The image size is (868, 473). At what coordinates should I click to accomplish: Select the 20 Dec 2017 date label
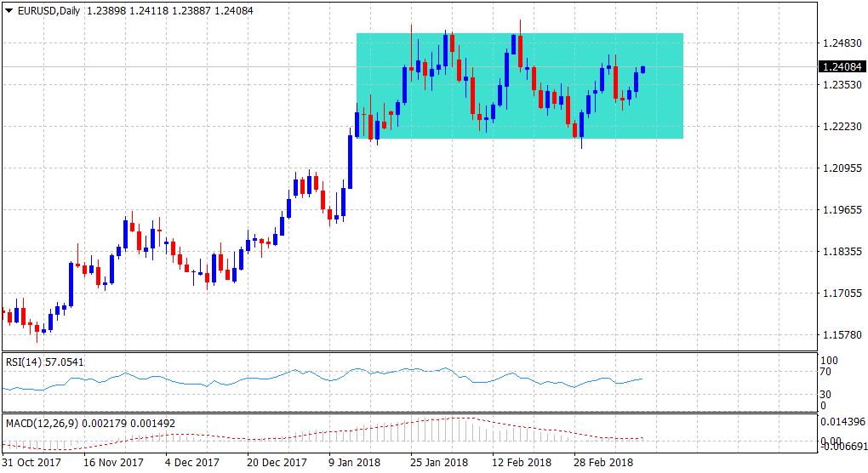277,462
